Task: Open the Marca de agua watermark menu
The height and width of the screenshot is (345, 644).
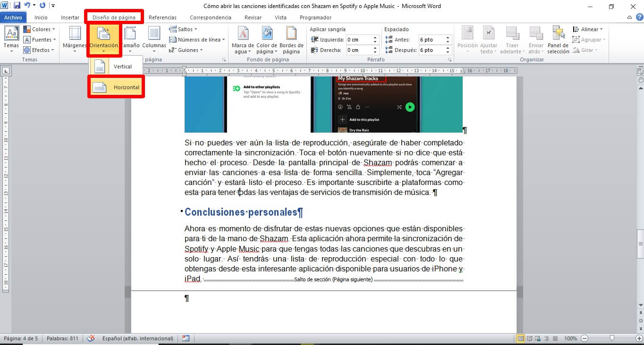Action: (x=243, y=40)
